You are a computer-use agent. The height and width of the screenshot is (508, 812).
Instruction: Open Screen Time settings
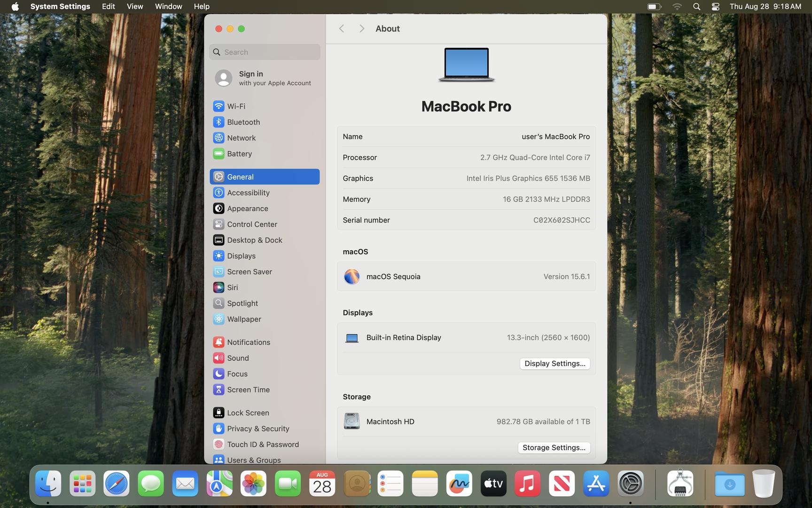tap(265, 389)
